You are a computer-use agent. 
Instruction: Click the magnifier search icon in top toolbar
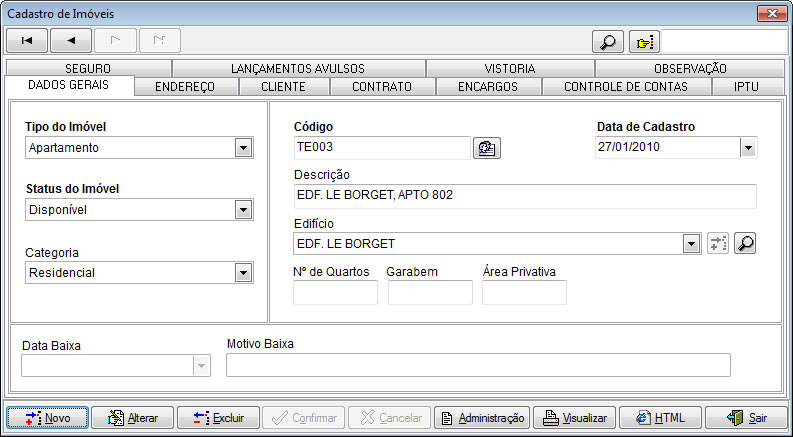(x=608, y=42)
